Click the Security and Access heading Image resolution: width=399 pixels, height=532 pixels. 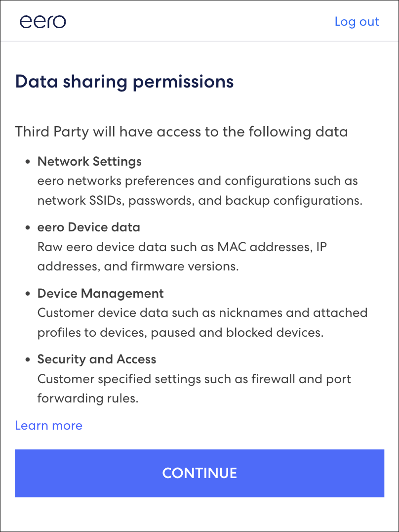pos(97,359)
